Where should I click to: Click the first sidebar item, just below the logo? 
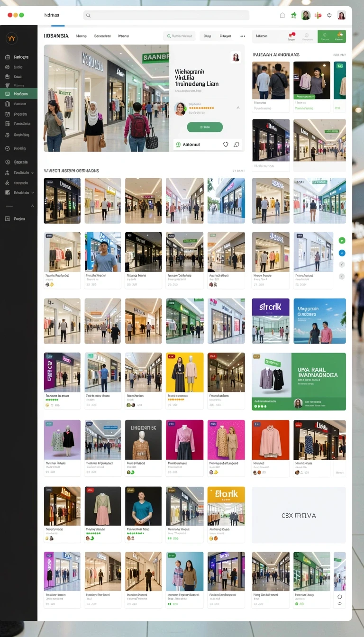pyautogui.click(x=18, y=57)
